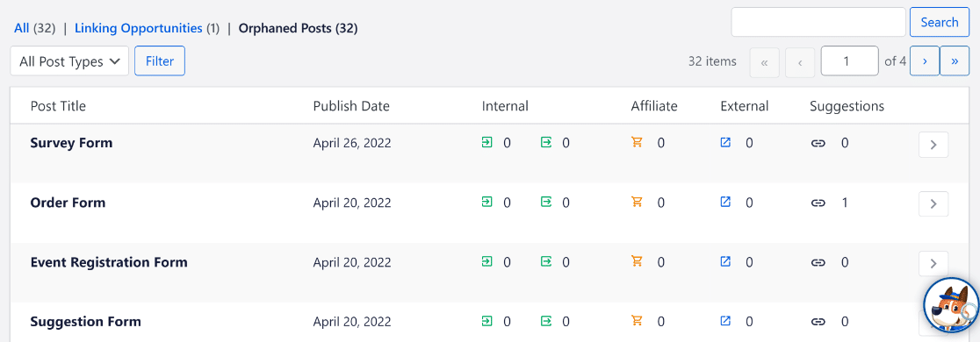Click Order Form external link icon

[725, 203]
